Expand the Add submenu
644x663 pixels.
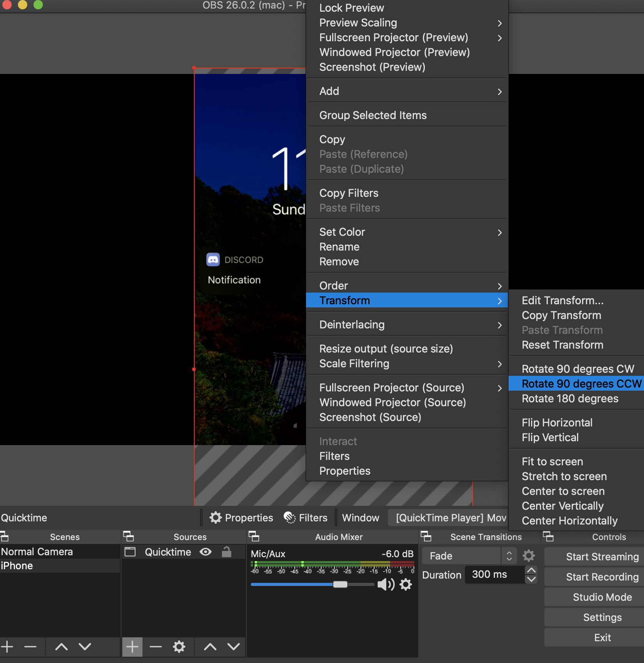click(407, 91)
